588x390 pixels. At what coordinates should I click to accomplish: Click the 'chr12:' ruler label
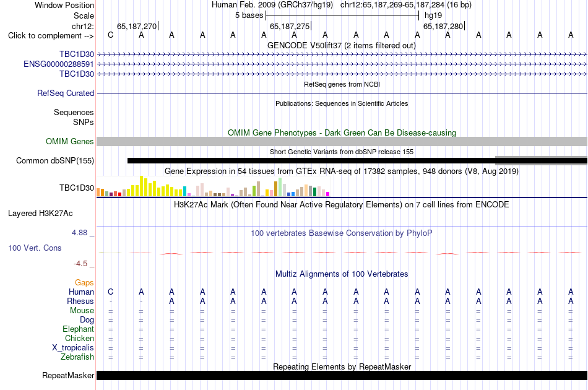[83, 26]
